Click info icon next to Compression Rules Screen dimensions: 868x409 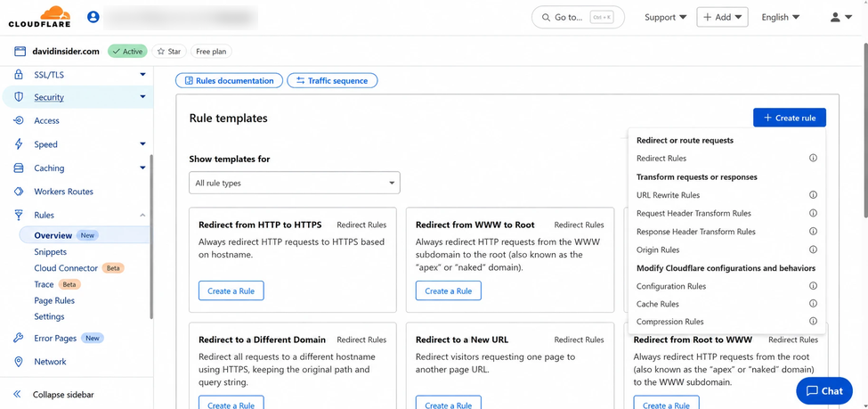point(813,321)
